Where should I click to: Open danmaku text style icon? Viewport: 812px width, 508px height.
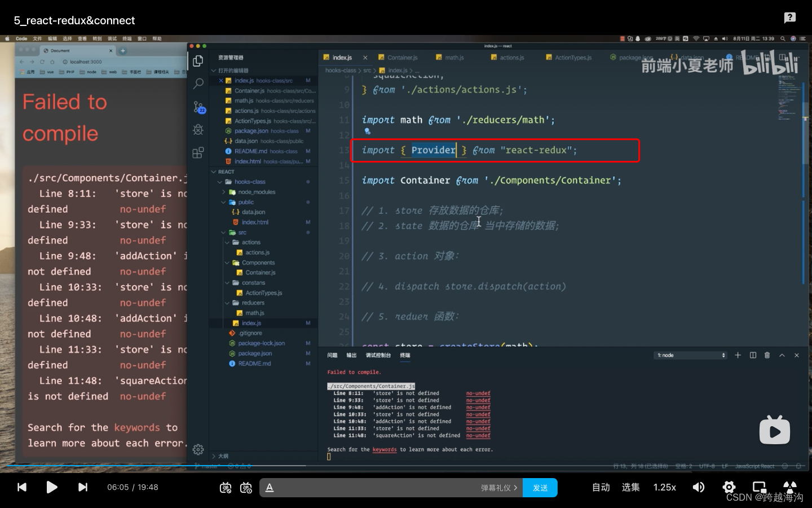270,488
